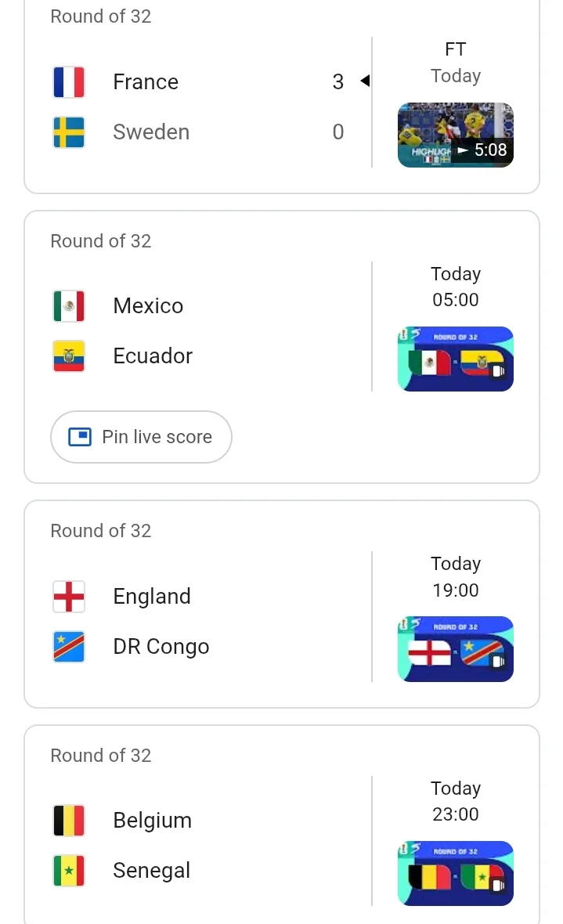
Task: Click the France flag icon
Action: (x=69, y=82)
